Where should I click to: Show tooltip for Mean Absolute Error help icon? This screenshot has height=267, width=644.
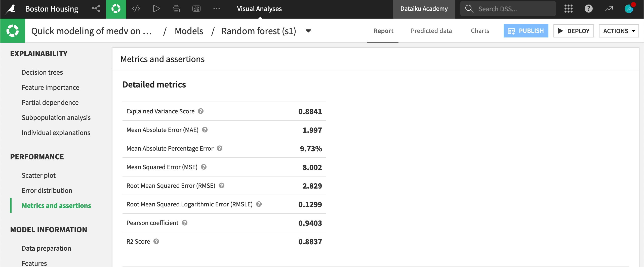[x=205, y=129]
